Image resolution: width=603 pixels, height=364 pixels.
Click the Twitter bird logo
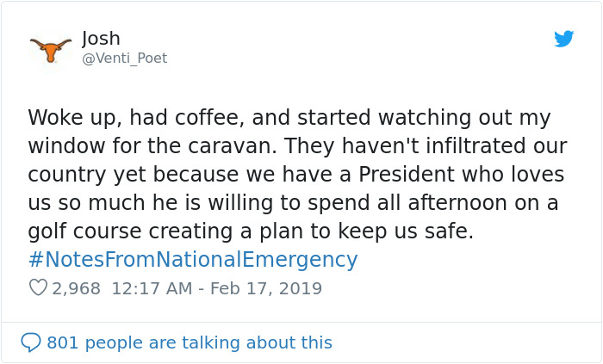[564, 39]
